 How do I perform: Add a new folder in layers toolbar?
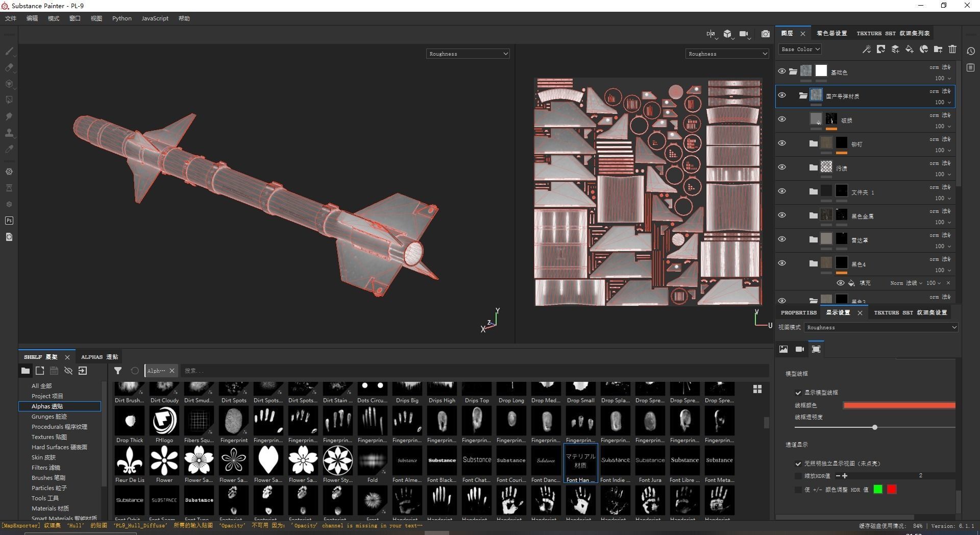click(938, 49)
